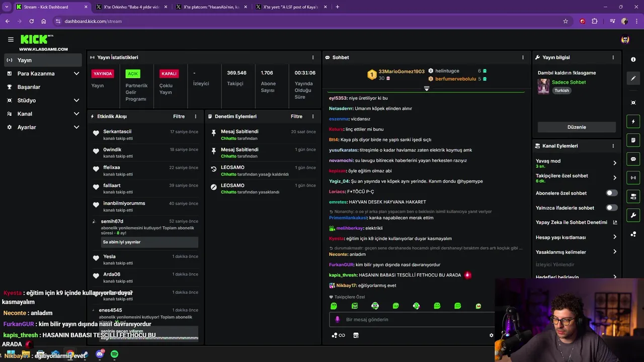Reload the page in the browser toolbar

(x=31, y=21)
